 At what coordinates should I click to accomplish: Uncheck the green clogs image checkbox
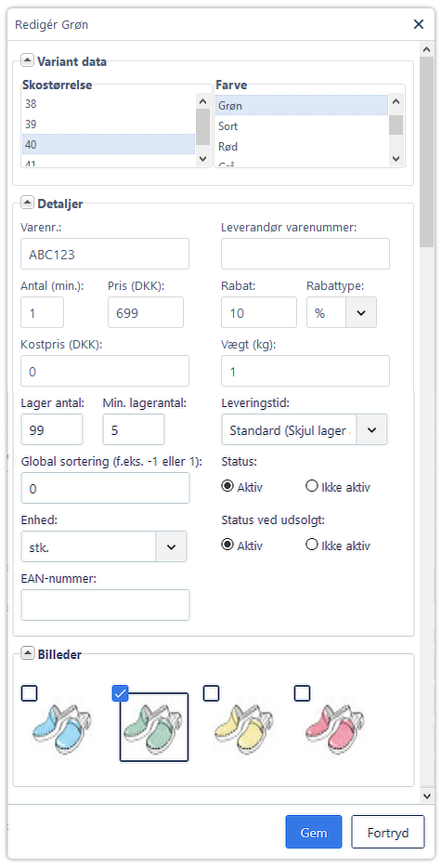(120, 693)
